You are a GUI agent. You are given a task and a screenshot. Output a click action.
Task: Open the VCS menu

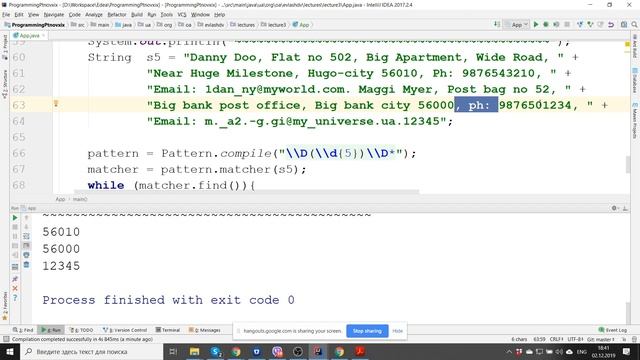(x=182, y=15)
